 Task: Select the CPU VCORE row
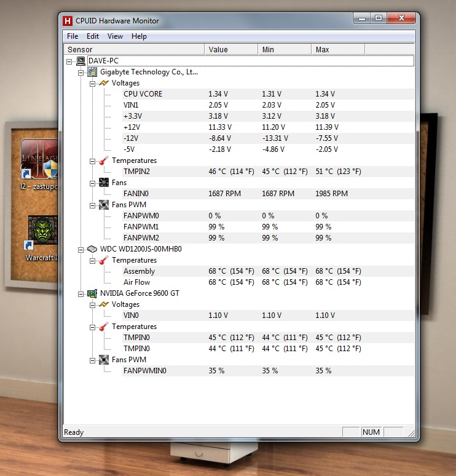pos(268,94)
